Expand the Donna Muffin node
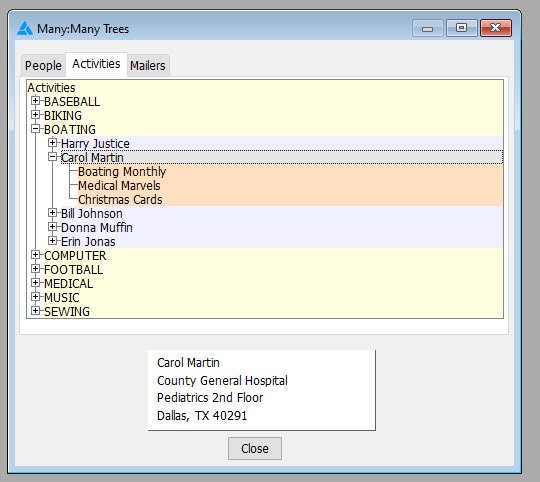This screenshot has height=482, width=540. [x=52, y=227]
